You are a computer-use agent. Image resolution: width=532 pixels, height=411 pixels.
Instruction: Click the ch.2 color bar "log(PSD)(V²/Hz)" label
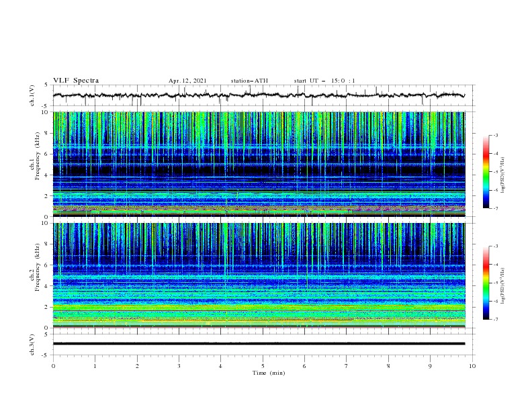click(502, 286)
